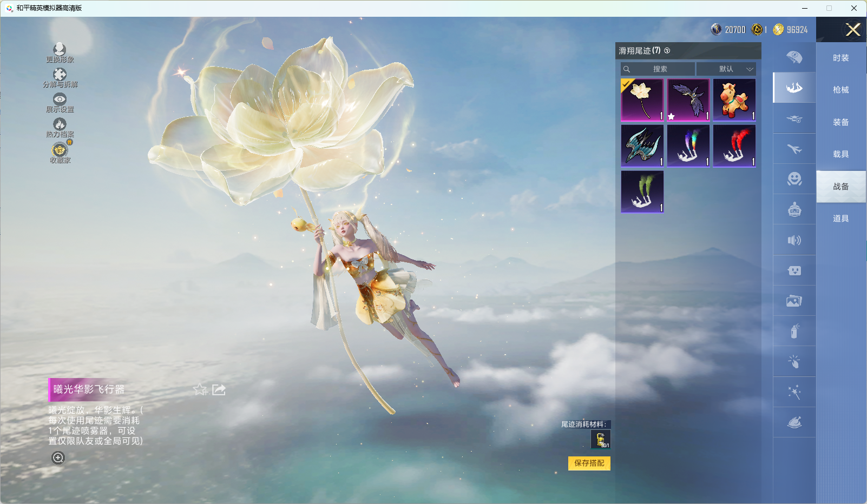This screenshot has width=867, height=504.
Task: Zoom in with the magnifier plus icon
Action: (x=58, y=457)
